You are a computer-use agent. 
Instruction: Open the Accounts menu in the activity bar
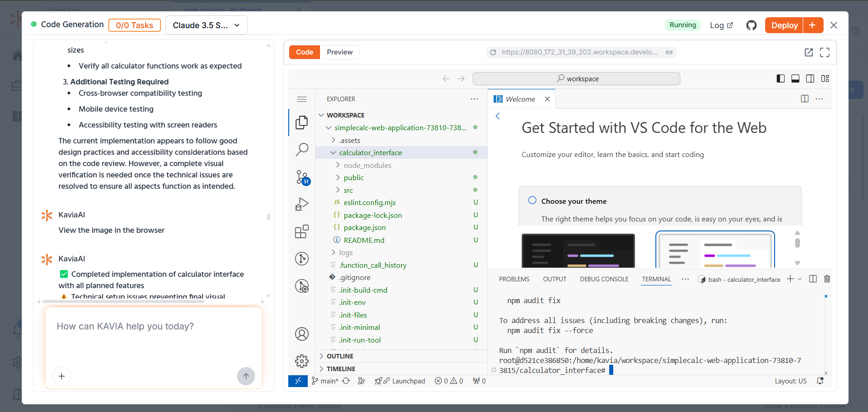(302, 334)
